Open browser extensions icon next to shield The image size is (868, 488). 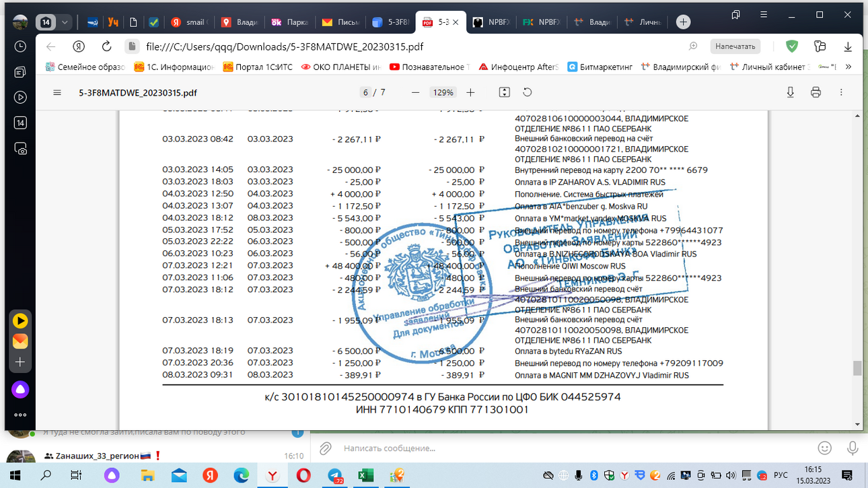click(820, 46)
